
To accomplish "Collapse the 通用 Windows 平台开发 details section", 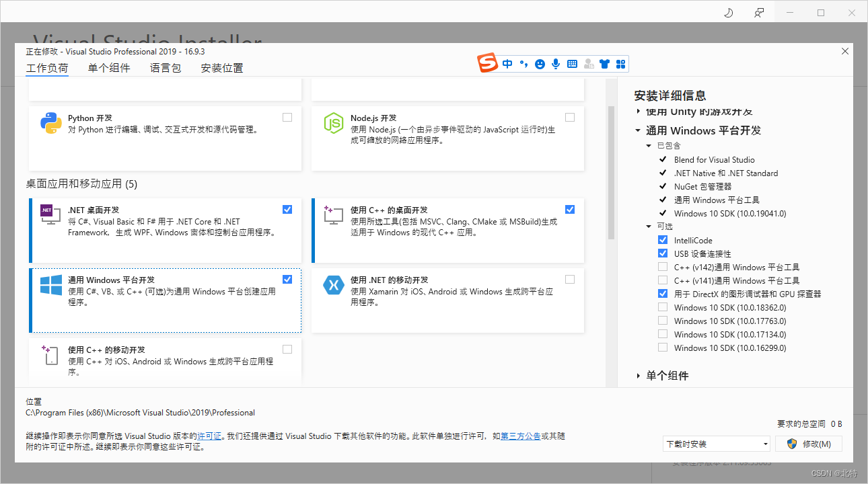I will [x=638, y=130].
